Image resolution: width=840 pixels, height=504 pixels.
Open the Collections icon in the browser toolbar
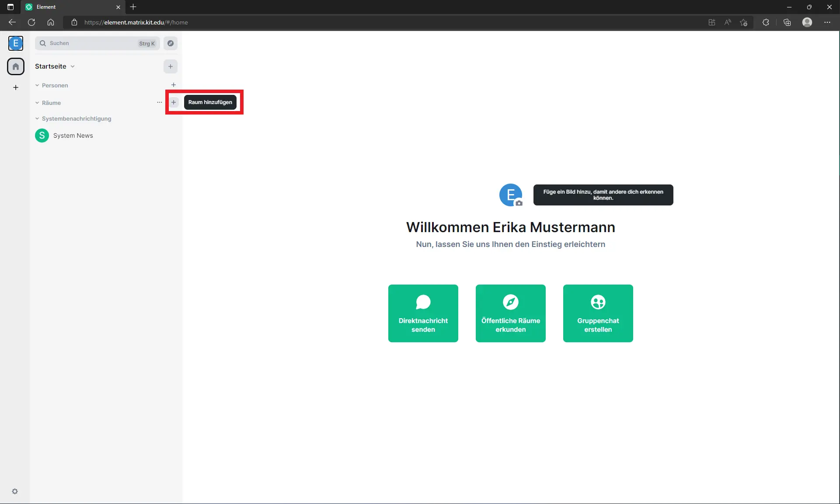[x=787, y=22]
